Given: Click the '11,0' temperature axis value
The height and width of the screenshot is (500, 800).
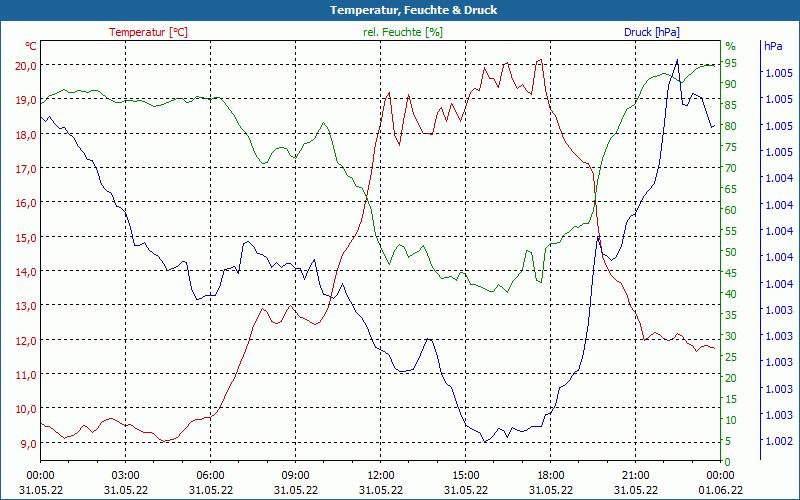Looking at the screenshot, I should 26,374.
